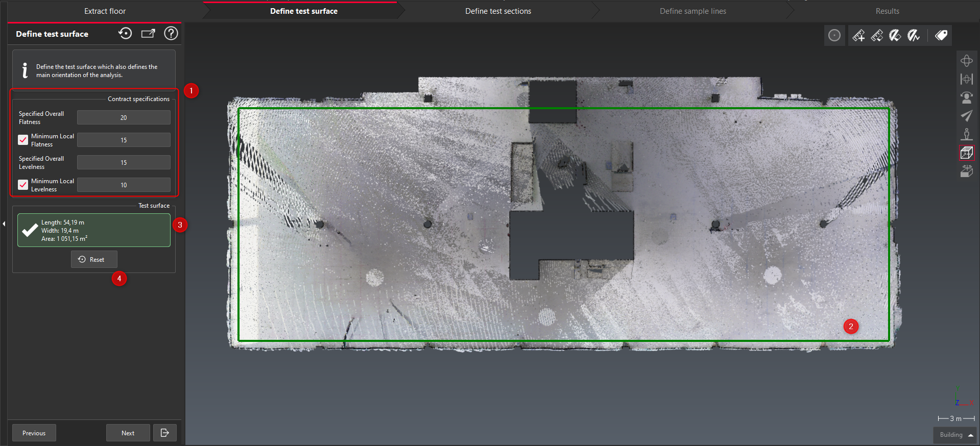The image size is (980, 446).
Task: Uncheck Minimum Local Flatness checkbox
Action: [23, 140]
